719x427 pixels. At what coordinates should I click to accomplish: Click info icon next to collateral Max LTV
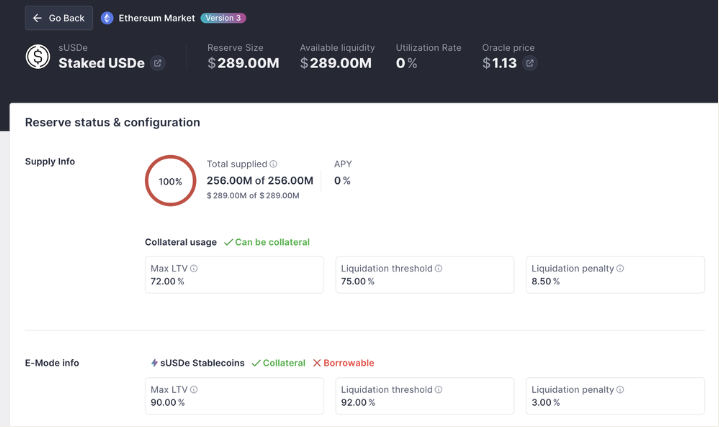[194, 268]
